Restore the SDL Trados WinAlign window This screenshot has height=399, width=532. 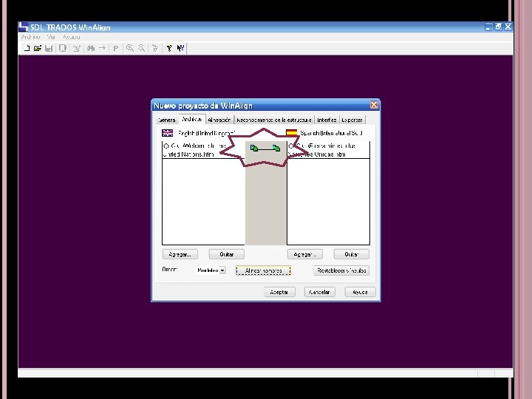click(x=498, y=27)
